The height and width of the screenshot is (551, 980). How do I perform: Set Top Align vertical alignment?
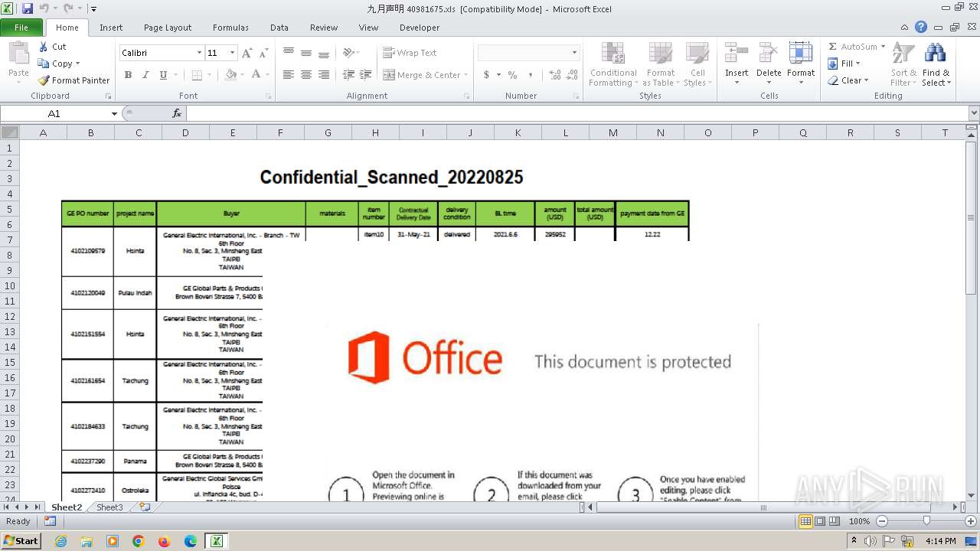coord(289,53)
